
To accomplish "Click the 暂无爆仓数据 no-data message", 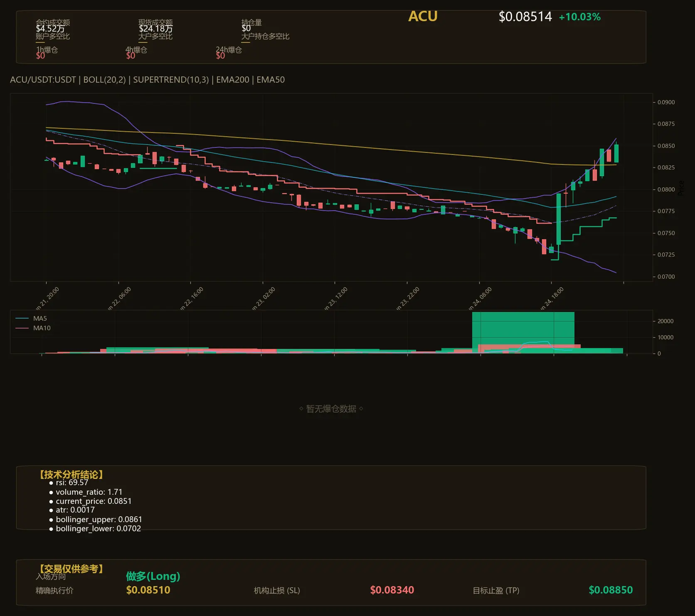I will (x=331, y=409).
